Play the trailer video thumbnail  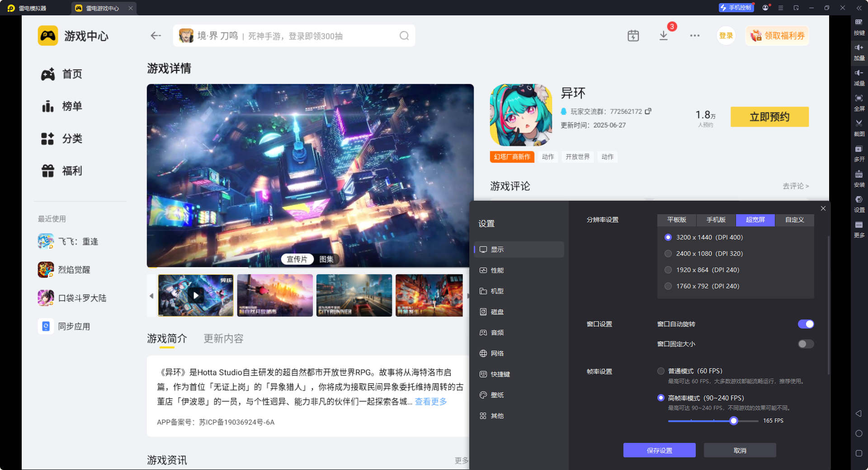click(x=196, y=296)
